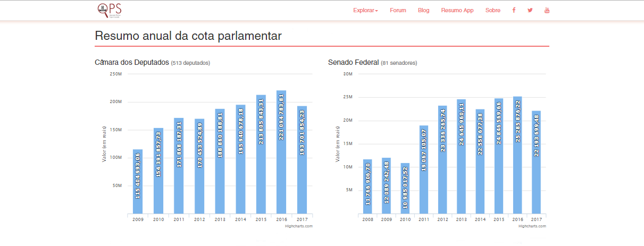Navigate to the Sobre page
The image size is (644, 246).
(492, 10)
